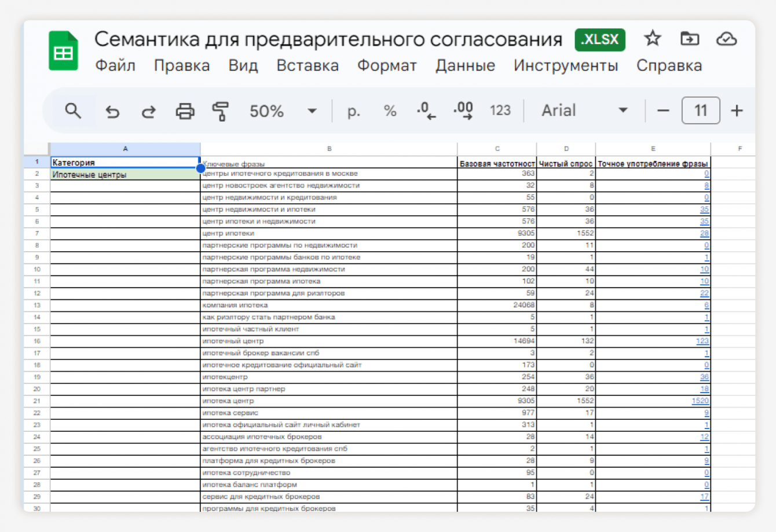Click the redo arrow icon

coord(149,111)
